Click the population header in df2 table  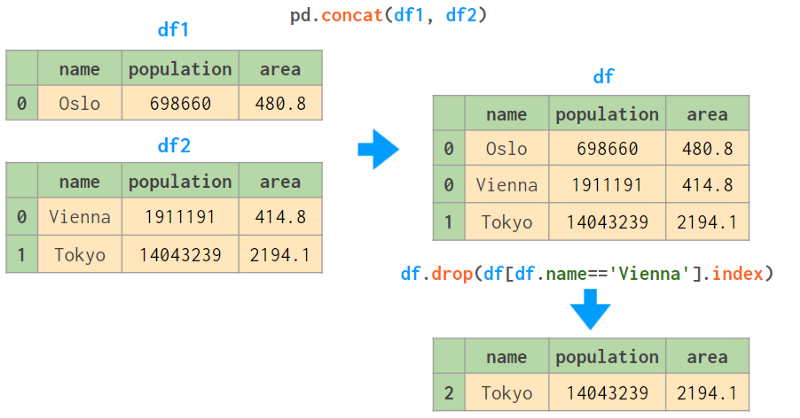[x=180, y=181]
